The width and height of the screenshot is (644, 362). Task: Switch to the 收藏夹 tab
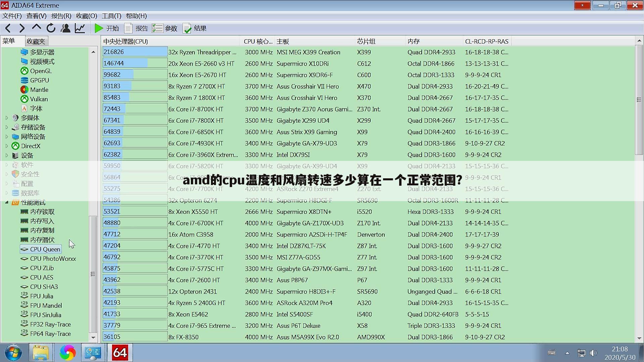coord(36,41)
